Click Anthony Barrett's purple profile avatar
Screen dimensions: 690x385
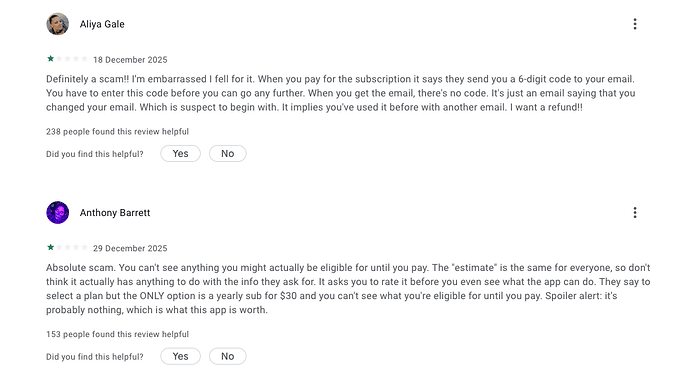point(58,213)
